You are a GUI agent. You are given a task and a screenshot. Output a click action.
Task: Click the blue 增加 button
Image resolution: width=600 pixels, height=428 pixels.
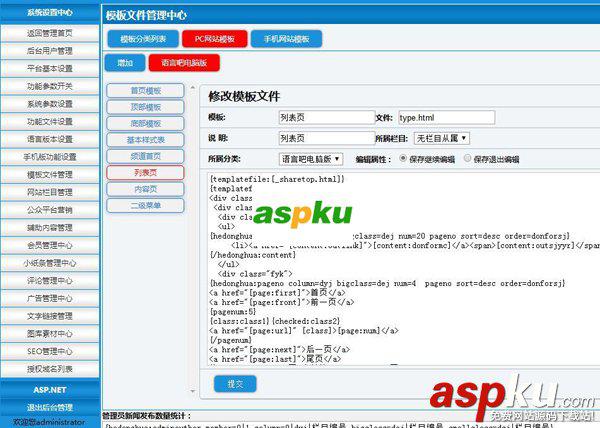[125, 63]
